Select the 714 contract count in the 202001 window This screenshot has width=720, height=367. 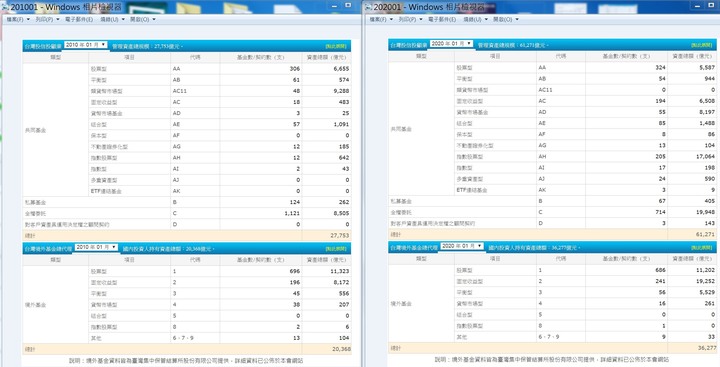(661, 212)
